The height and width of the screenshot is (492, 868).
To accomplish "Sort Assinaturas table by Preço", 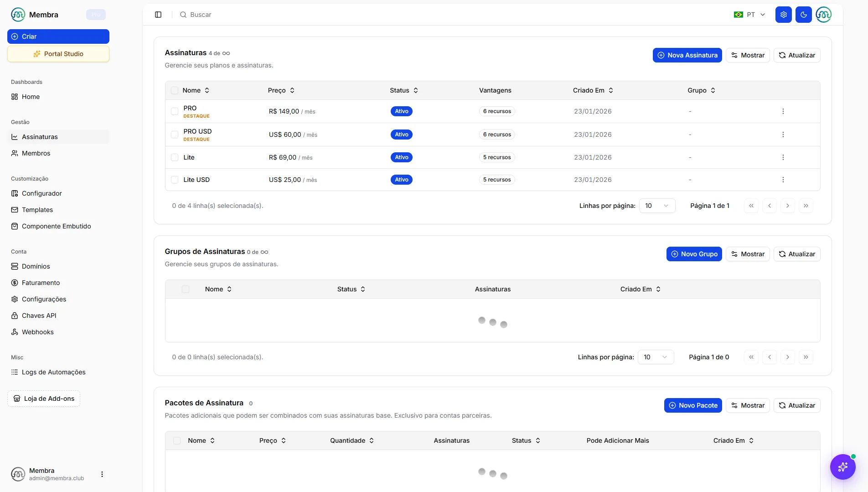I will click(281, 90).
